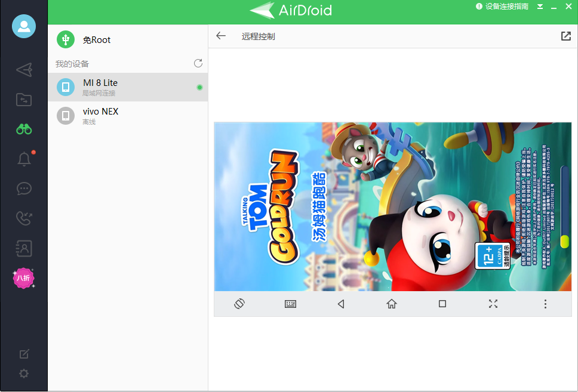Click the 离线 status under vivo NEX
This screenshot has width=578, height=392.
[89, 122]
